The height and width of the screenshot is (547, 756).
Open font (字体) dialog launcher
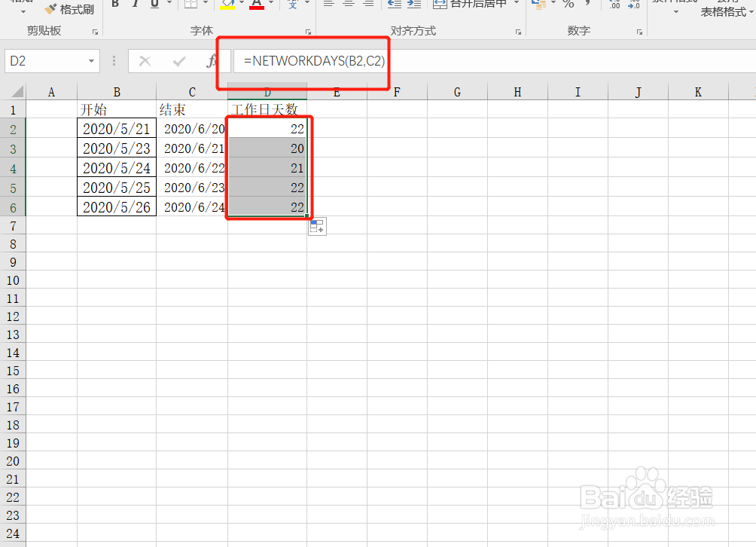click(308, 32)
